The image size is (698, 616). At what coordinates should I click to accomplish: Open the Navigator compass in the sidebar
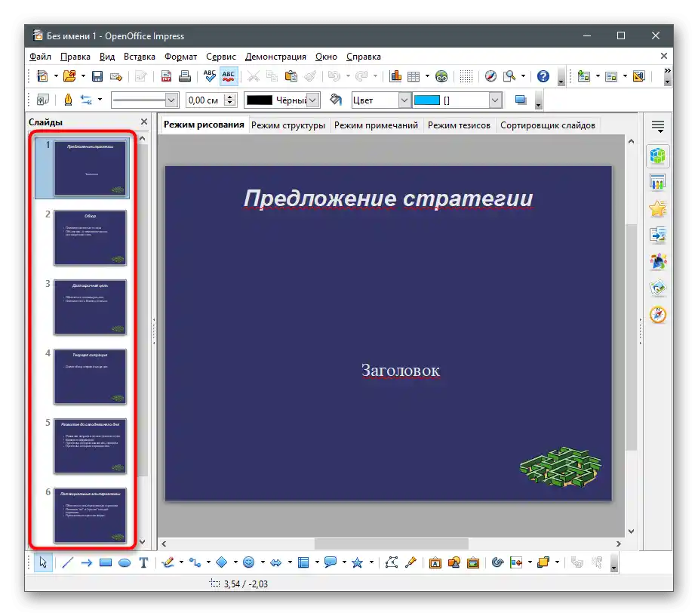(658, 314)
